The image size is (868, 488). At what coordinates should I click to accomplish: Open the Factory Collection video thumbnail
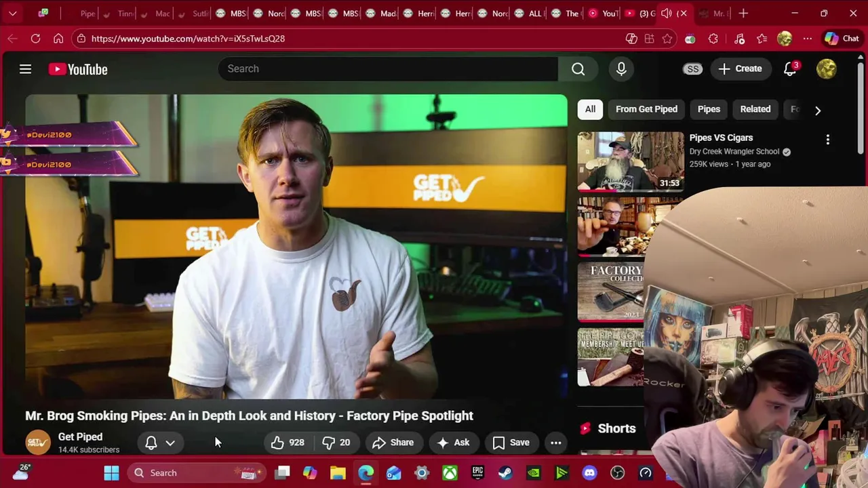point(611,291)
